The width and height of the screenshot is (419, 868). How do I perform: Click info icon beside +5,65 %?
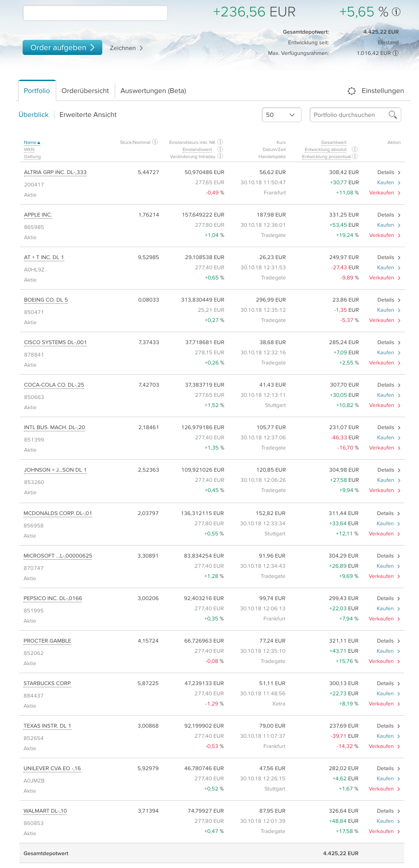tap(396, 12)
